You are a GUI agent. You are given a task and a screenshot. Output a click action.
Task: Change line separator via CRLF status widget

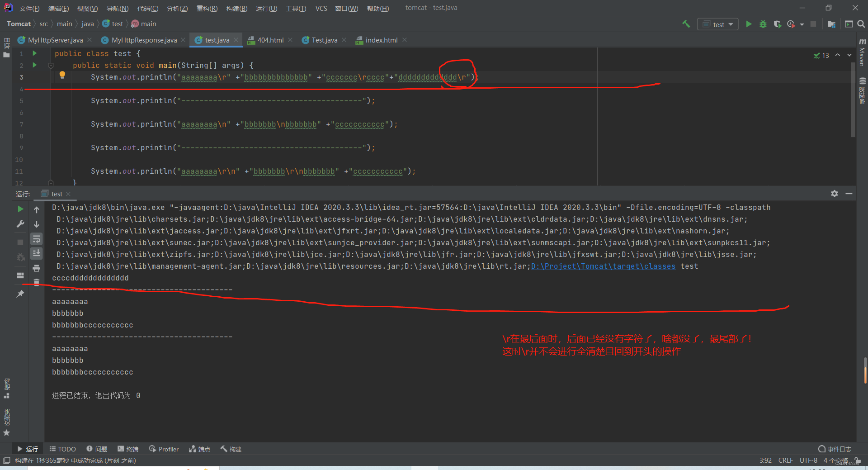[786, 460]
